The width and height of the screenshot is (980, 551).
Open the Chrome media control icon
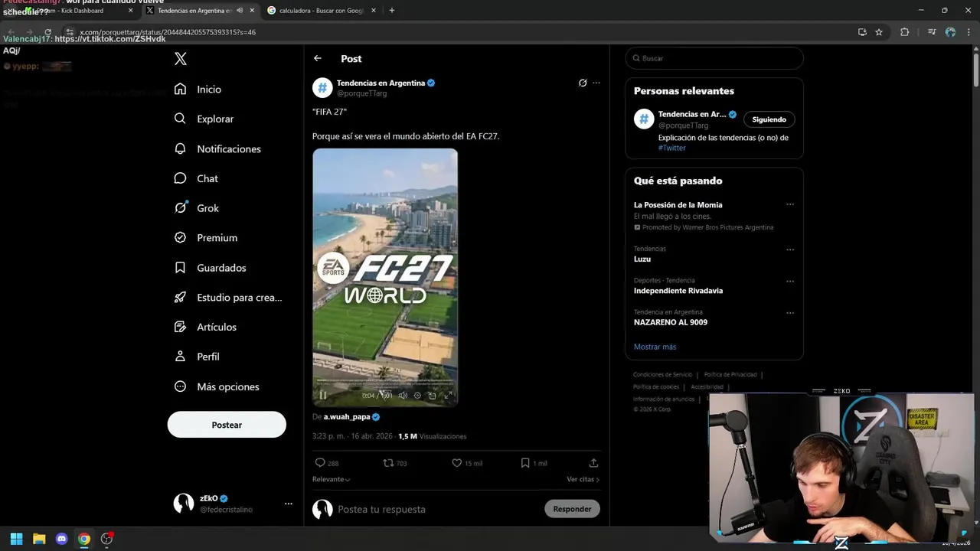pyautogui.click(x=931, y=32)
